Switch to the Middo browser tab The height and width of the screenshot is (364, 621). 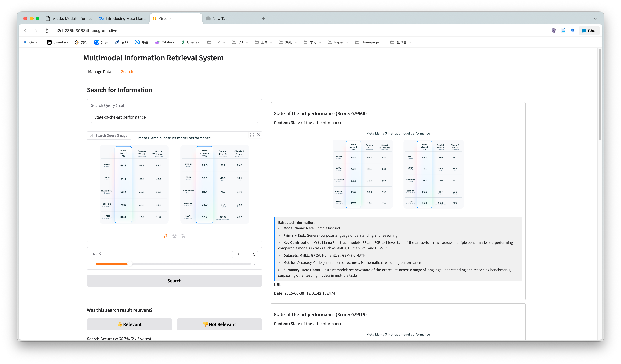pyautogui.click(x=69, y=18)
